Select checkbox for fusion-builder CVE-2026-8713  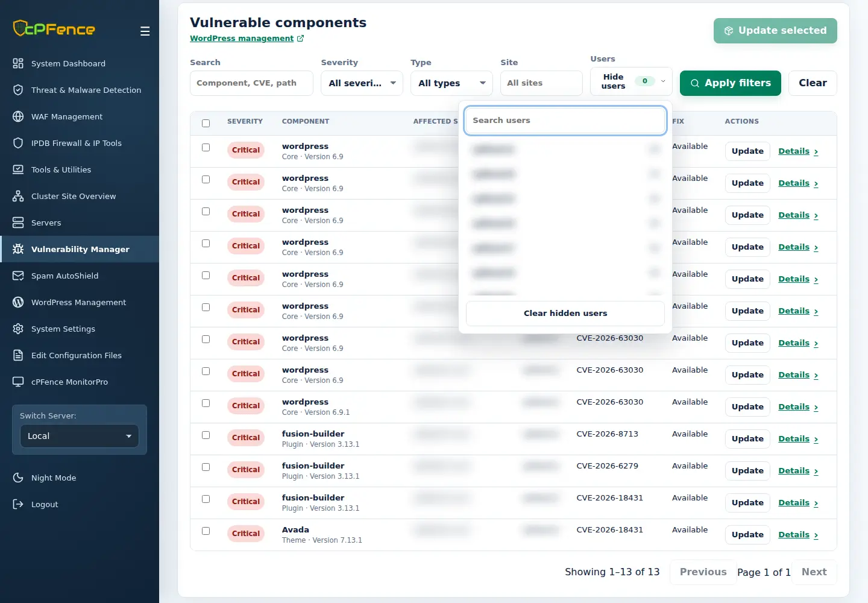(206, 435)
